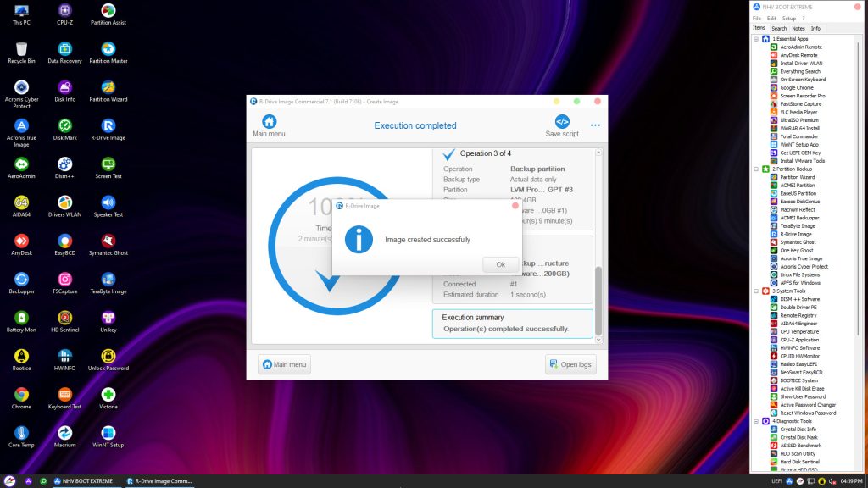Select the Execution summary box
Image resolution: width=868 pixels, height=488 pixels.
pyautogui.click(x=512, y=323)
